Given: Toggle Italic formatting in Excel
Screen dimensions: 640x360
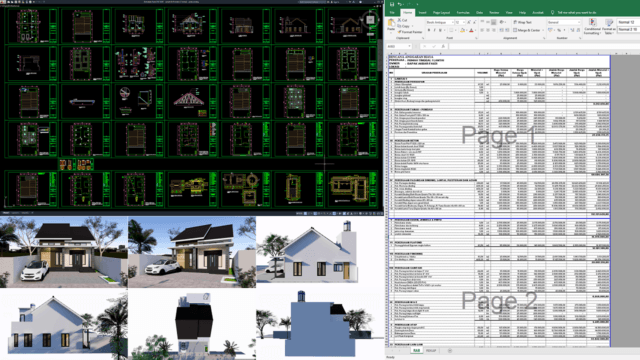Looking at the screenshot, I should [435, 30].
